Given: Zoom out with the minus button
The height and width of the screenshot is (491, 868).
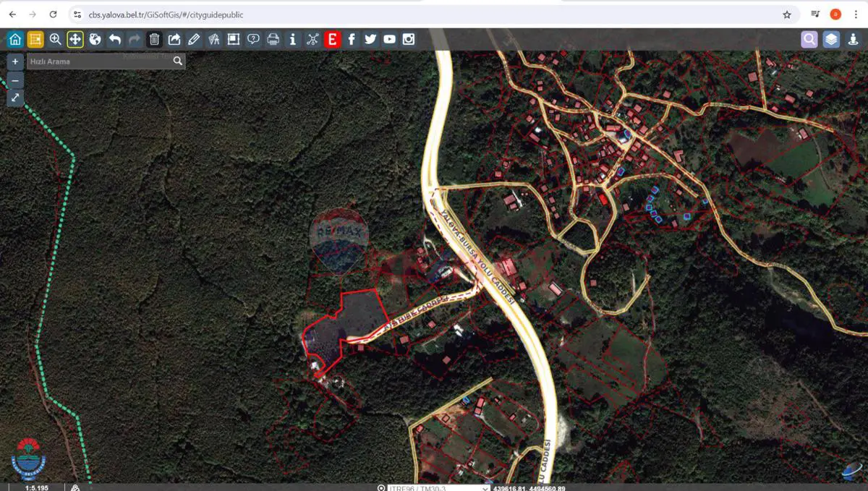Looking at the screenshot, I should (x=15, y=80).
